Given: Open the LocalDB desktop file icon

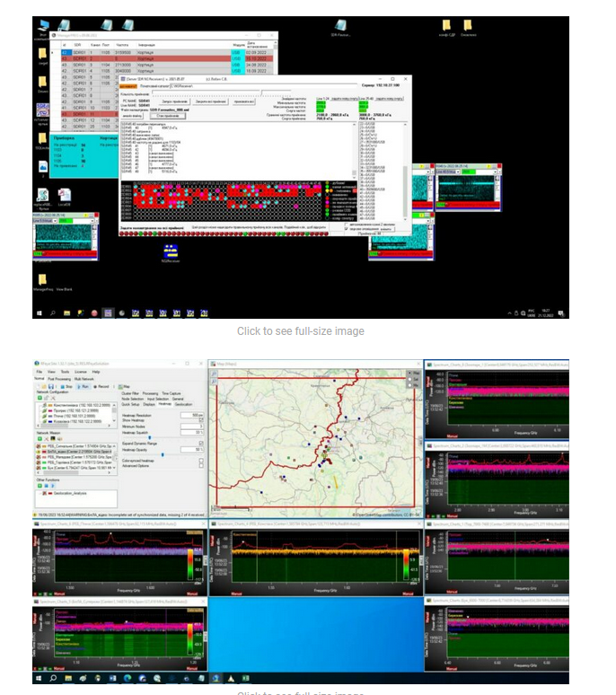Looking at the screenshot, I should point(65,196).
